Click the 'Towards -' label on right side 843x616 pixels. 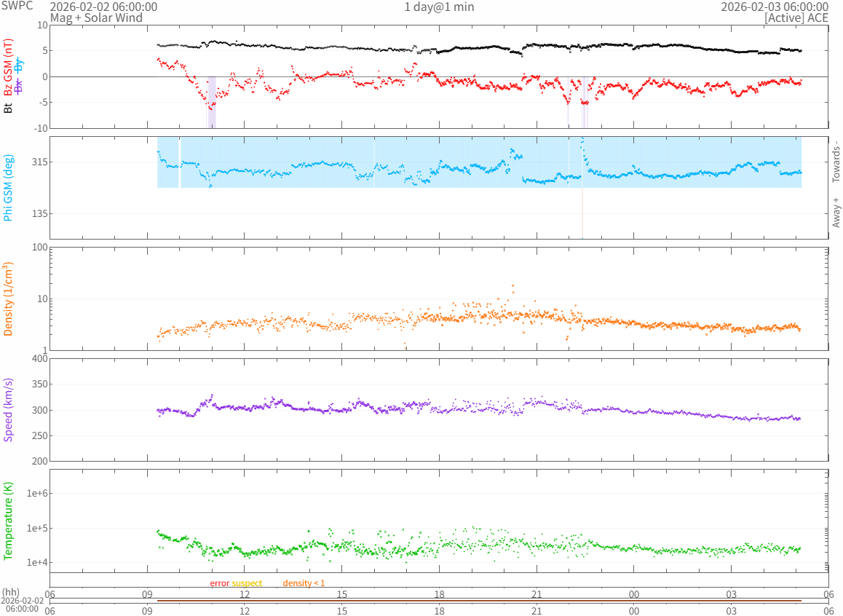pyautogui.click(x=836, y=161)
